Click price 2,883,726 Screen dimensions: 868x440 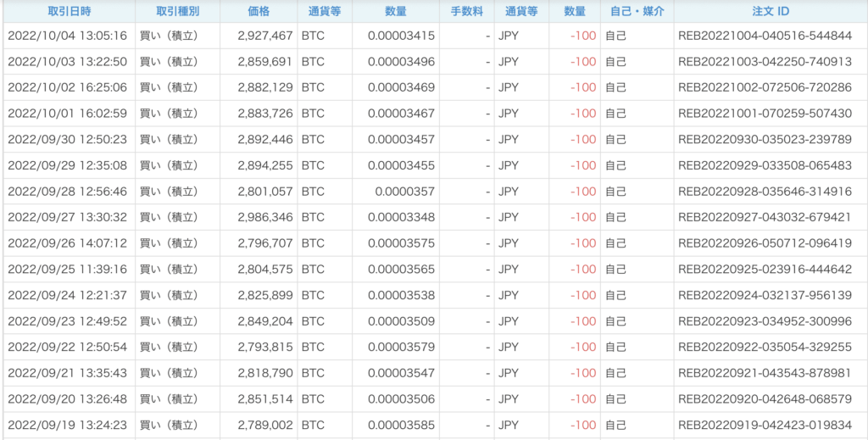[265, 114]
